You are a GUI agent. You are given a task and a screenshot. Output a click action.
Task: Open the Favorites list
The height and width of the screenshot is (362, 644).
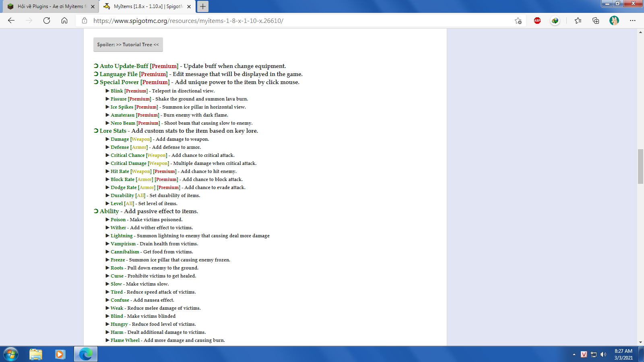(x=578, y=21)
